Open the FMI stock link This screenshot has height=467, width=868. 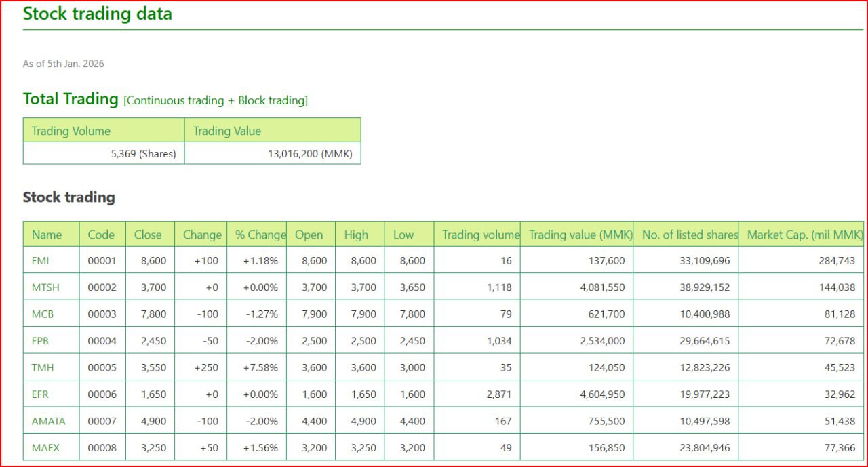coord(41,260)
